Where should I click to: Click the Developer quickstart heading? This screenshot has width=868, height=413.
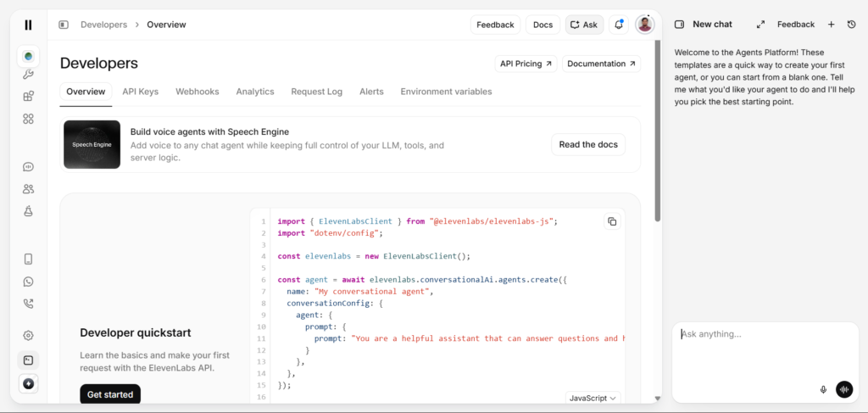[135, 332]
